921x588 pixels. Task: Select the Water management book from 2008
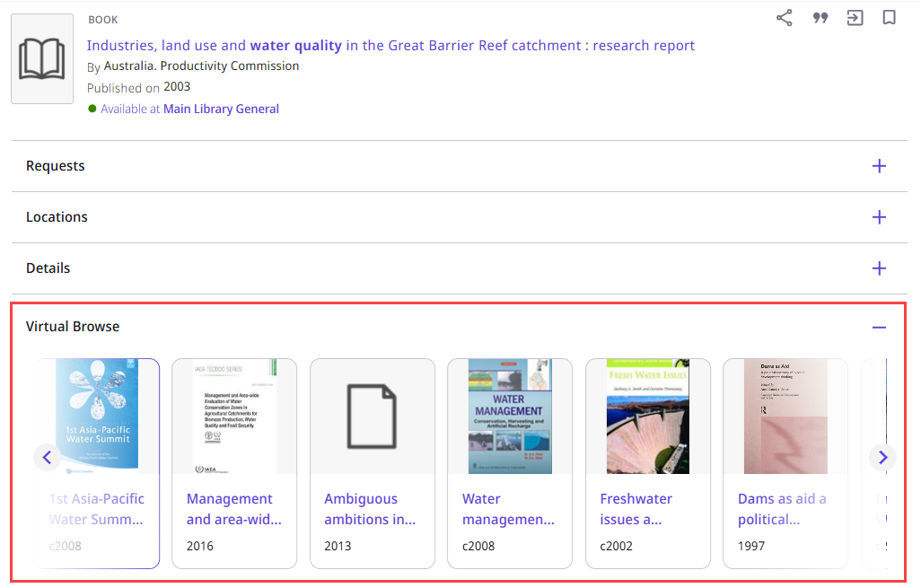click(x=510, y=415)
